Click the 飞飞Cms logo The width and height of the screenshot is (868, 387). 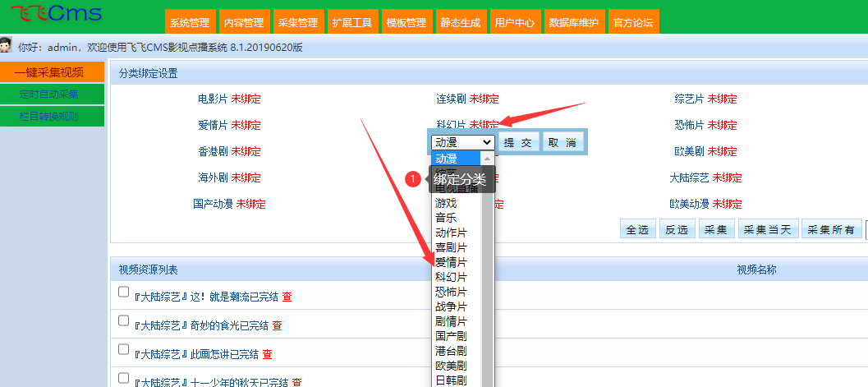tap(56, 14)
